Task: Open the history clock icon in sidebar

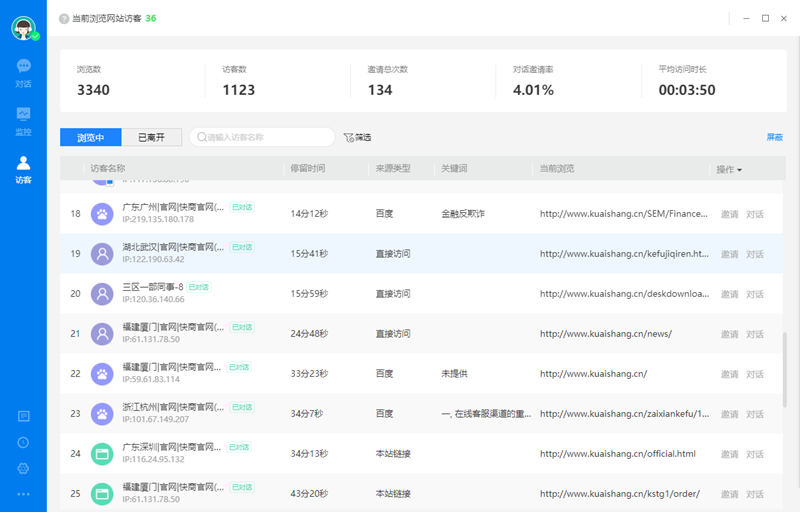Action: click(23, 442)
